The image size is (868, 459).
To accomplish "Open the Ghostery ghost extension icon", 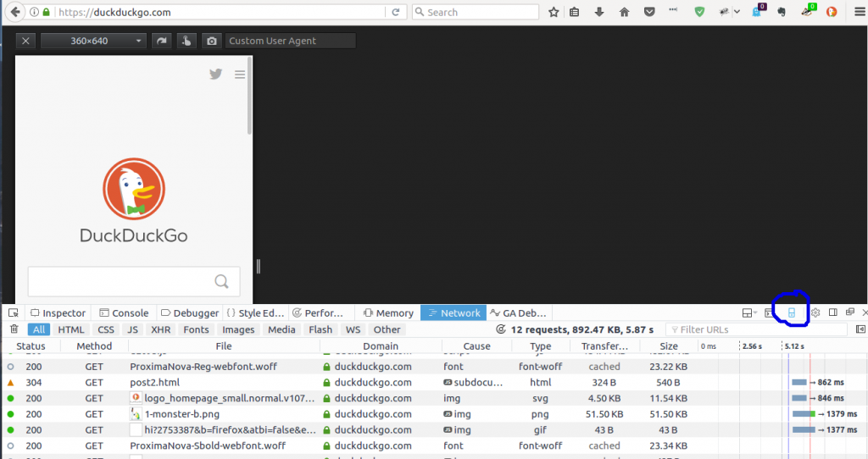I will pos(756,12).
